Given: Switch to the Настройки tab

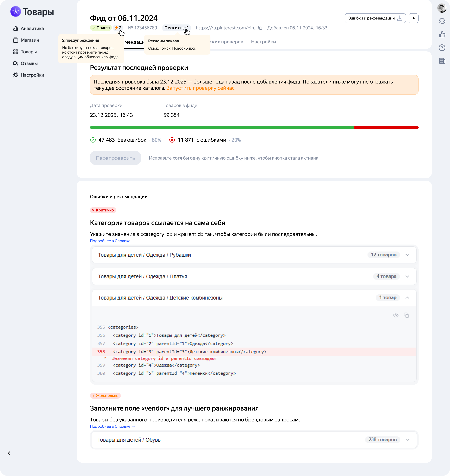Looking at the screenshot, I should click(x=263, y=42).
